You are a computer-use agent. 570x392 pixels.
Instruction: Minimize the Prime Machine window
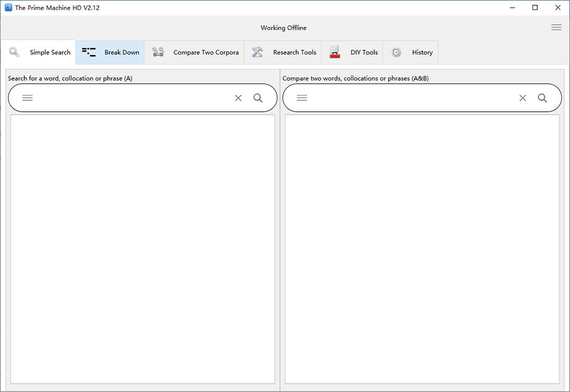point(512,7)
